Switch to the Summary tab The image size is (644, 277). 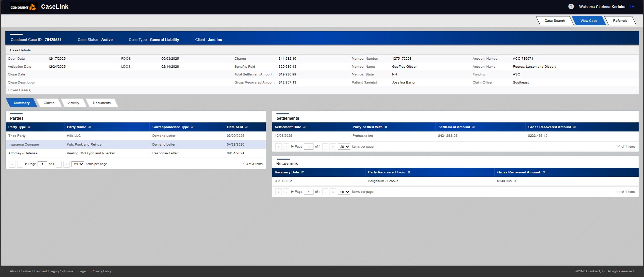pyautogui.click(x=22, y=103)
